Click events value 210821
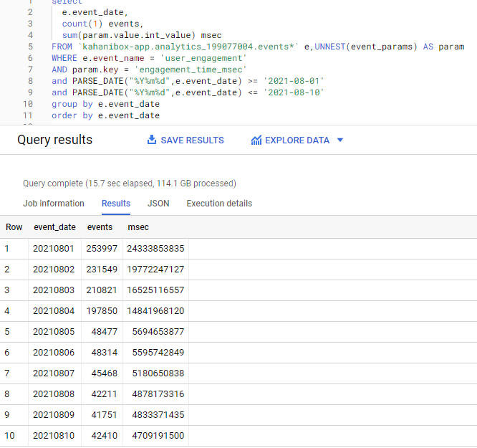This screenshot has height=448, width=477. click(102, 290)
